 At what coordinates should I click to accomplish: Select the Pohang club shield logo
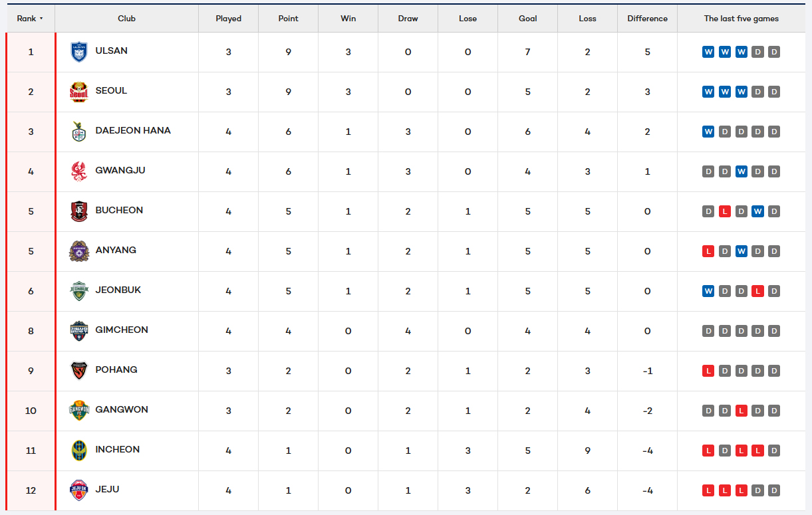click(x=79, y=371)
